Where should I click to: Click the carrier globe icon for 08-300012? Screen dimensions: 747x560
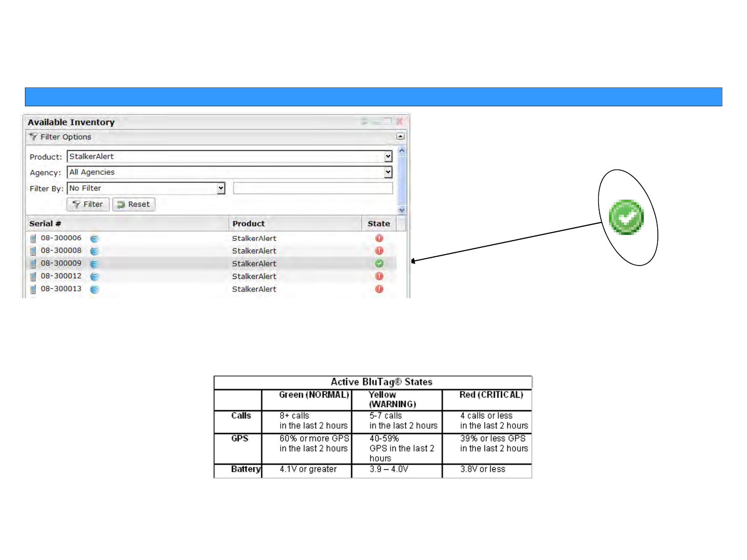coord(94,276)
